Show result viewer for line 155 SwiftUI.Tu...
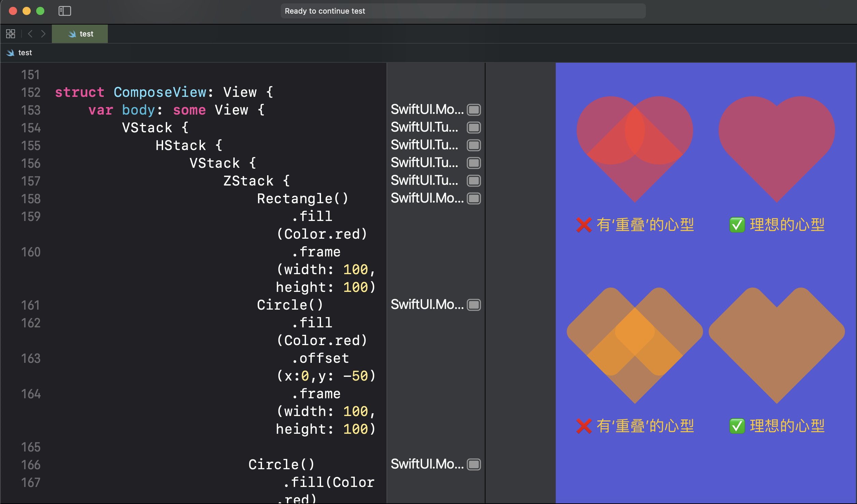This screenshot has height=504, width=857. (474, 145)
